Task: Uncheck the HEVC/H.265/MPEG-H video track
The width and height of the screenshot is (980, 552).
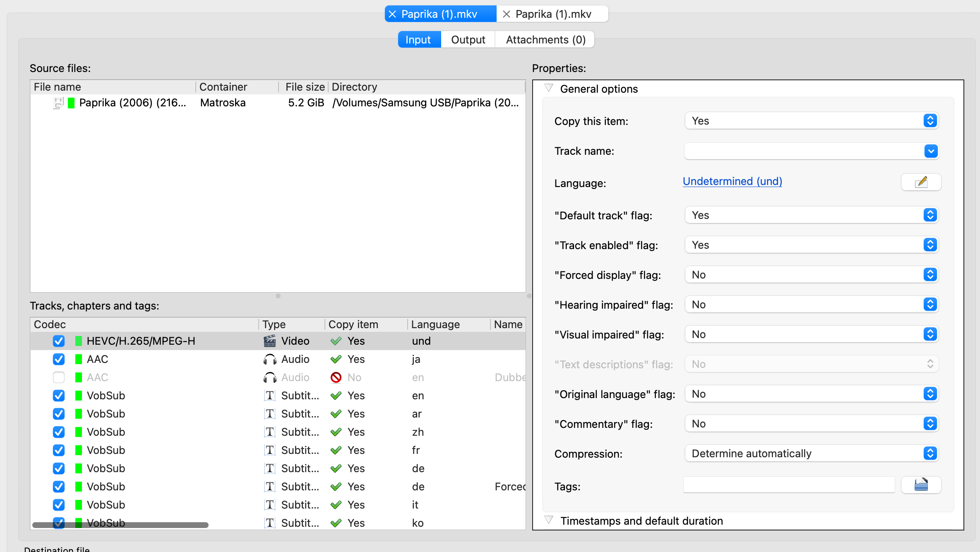Action: point(59,341)
